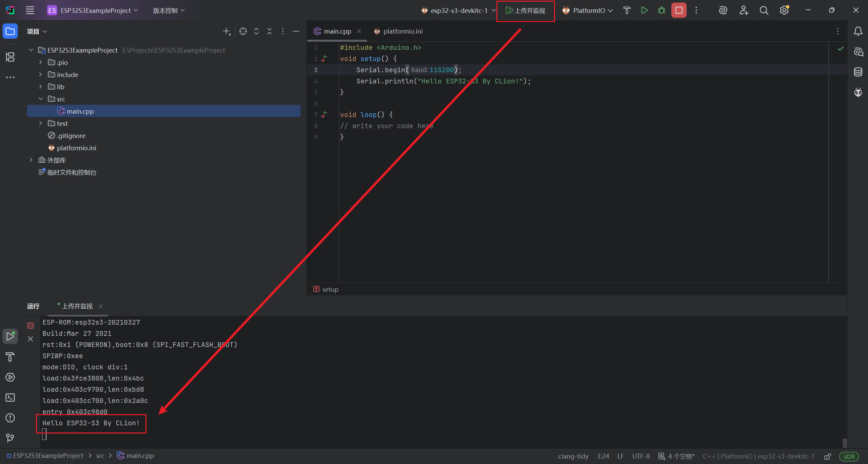The image size is (868, 464).
Task: Open the Structure tool window
Action: tap(10, 57)
